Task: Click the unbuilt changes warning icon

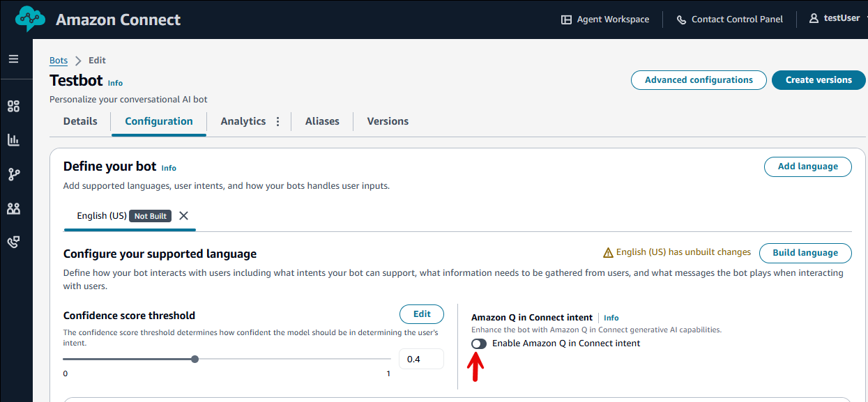Action: pyautogui.click(x=608, y=253)
